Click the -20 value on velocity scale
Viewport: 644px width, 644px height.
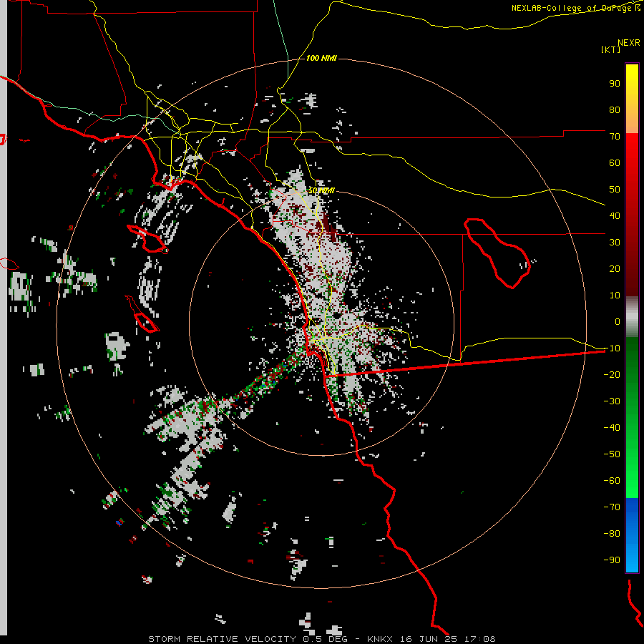[x=612, y=375]
